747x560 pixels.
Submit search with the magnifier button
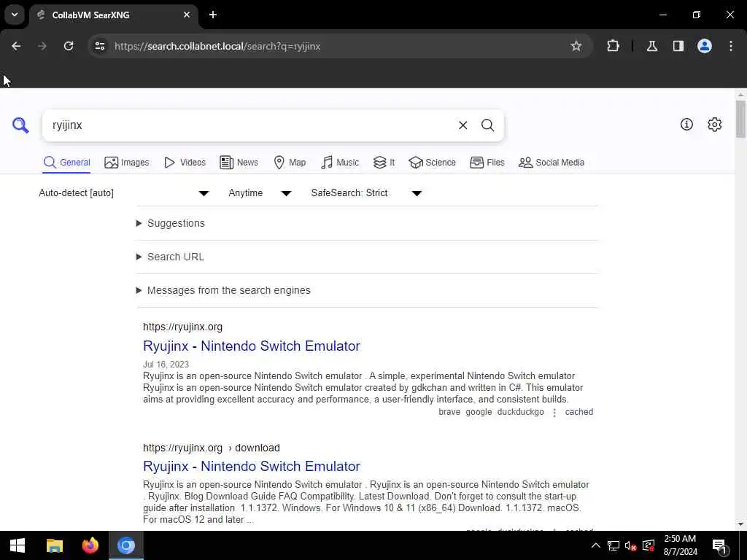[487, 125]
